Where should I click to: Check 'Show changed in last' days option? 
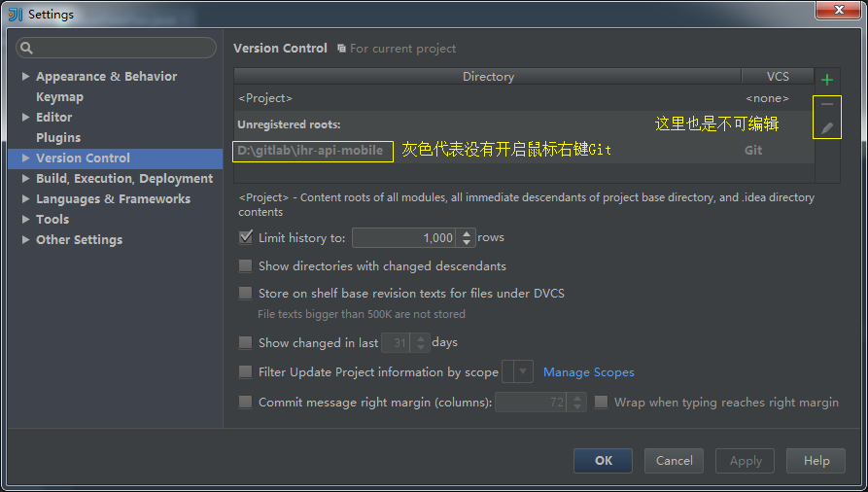245,342
